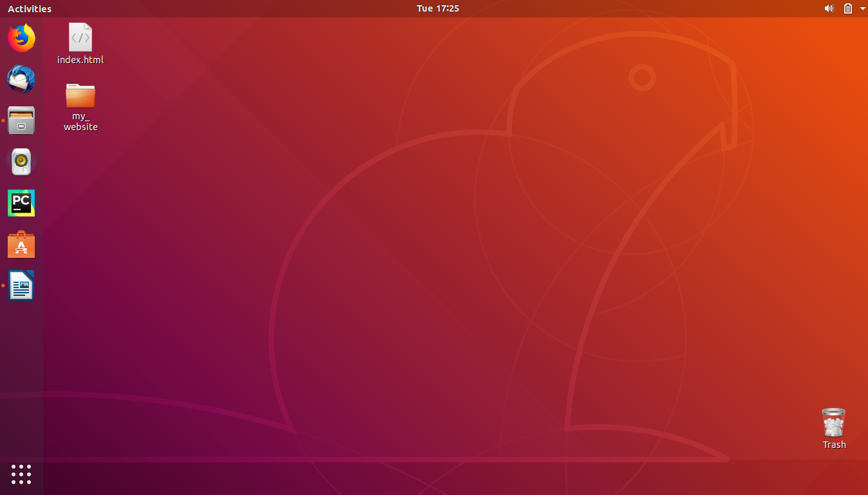The height and width of the screenshot is (495, 868).
Task: Select the index.html desktop file icon
Action: click(x=80, y=37)
